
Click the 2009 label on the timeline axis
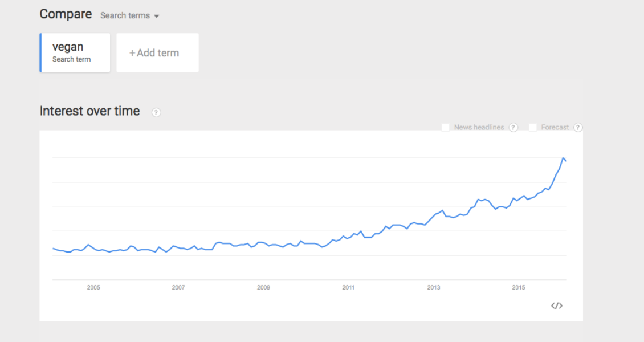tap(263, 287)
